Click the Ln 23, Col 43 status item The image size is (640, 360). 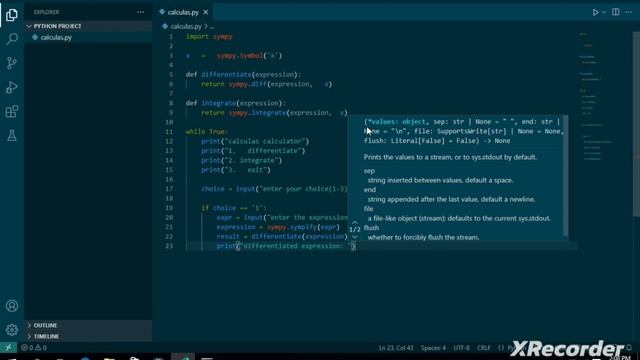(x=396, y=348)
